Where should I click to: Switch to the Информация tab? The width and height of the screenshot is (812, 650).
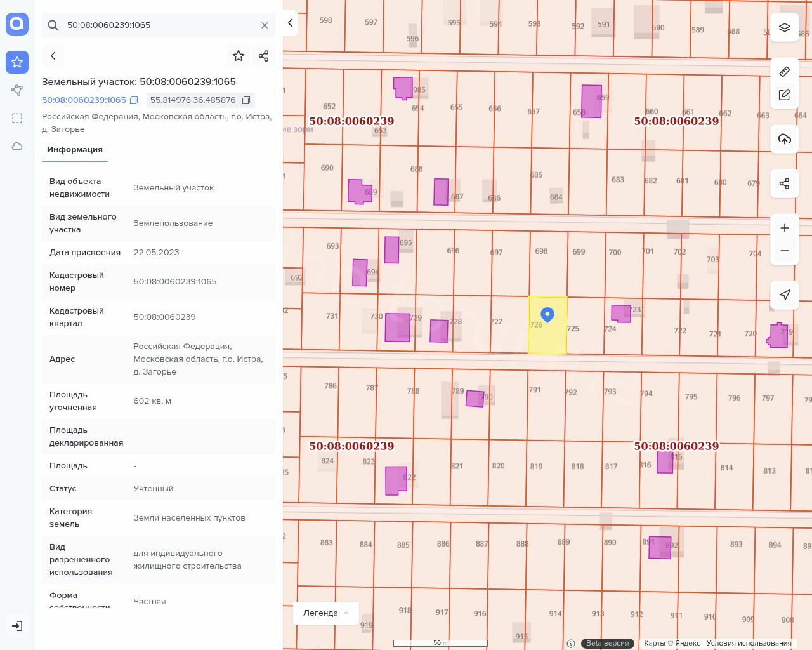click(x=75, y=150)
